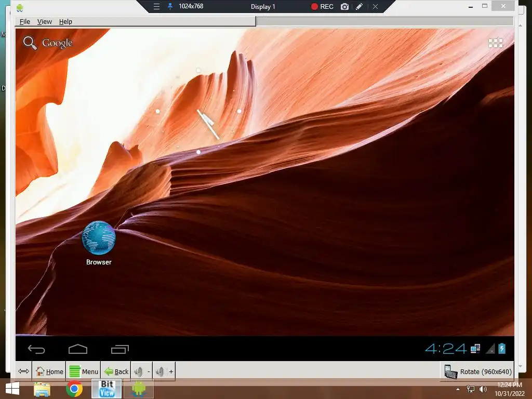Tap the Google search text widget
The width and height of the screenshot is (532, 399).
click(x=57, y=43)
